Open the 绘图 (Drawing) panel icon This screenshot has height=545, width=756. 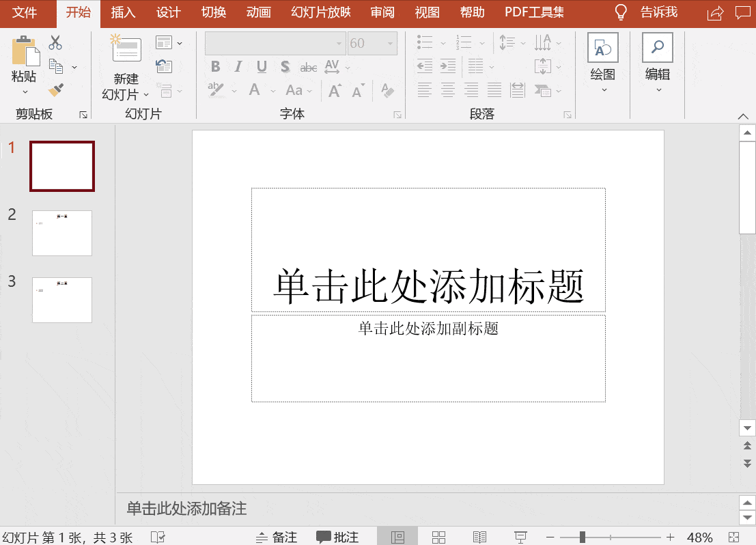602,48
